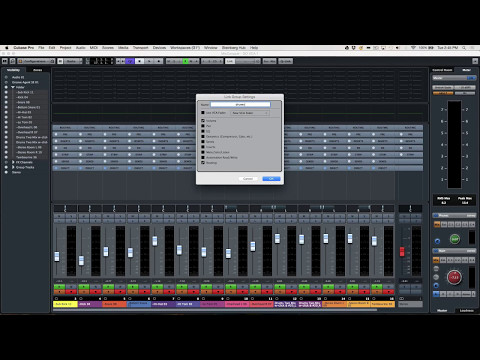480x360 pixels.
Task: Open the Configurations dropdown in the toolbar
Action: [36, 61]
